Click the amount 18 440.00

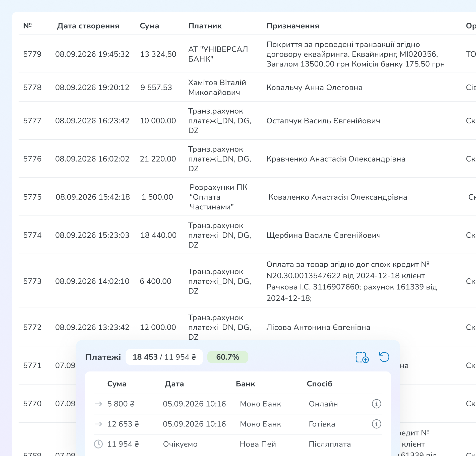tap(158, 235)
